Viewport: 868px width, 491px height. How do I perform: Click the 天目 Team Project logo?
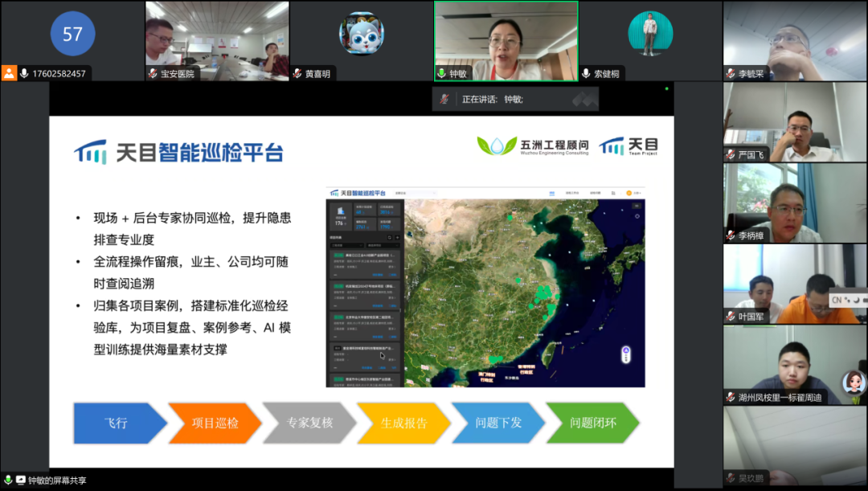click(628, 146)
